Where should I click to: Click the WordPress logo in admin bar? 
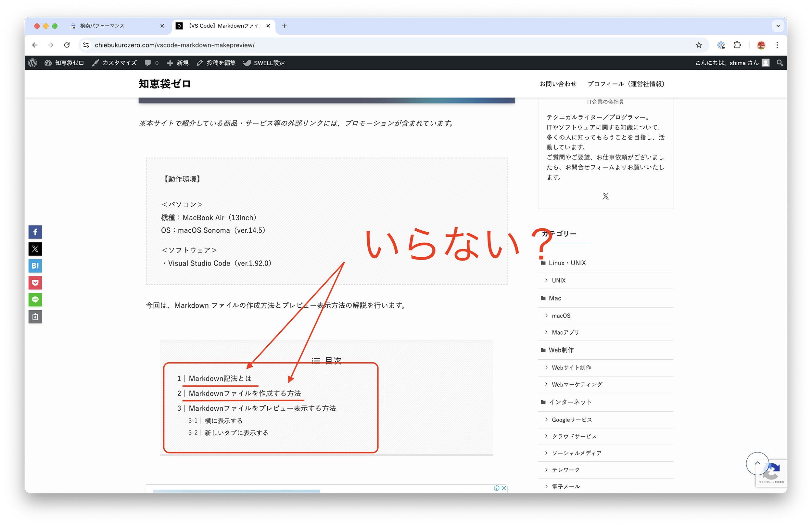click(x=33, y=63)
